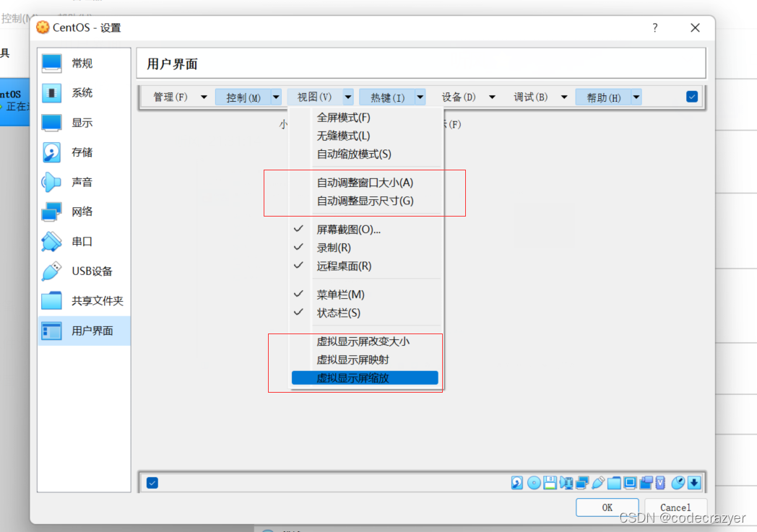Viewport: 757px width, 532px height.
Task: Toggle the menu bar enable checkbox
Action: point(692,97)
